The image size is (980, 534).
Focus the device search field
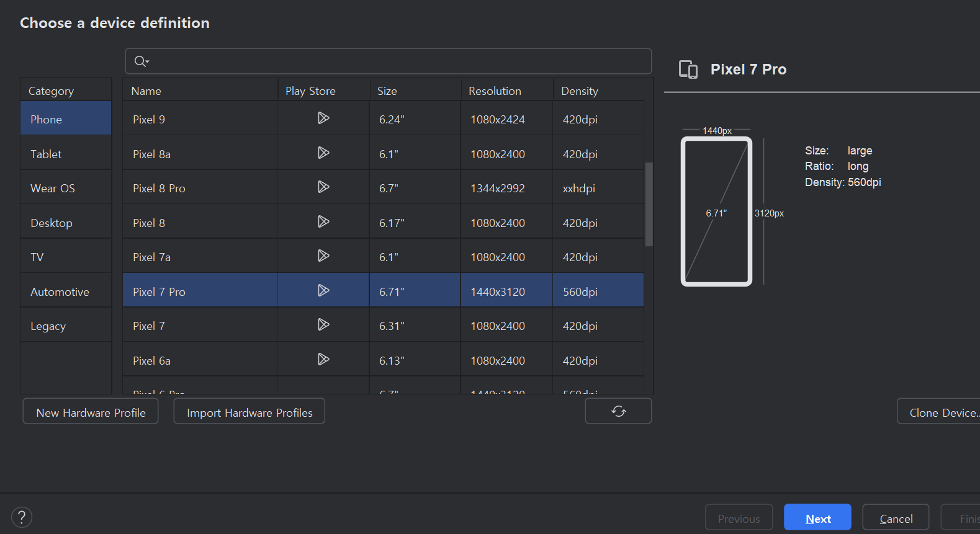coord(389,61)
